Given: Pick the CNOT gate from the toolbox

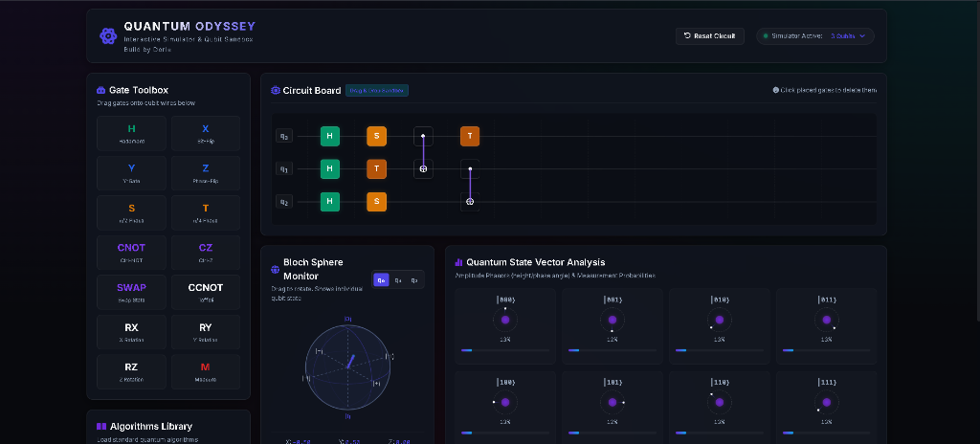Looking at the screenshot, I should [131, 253].
